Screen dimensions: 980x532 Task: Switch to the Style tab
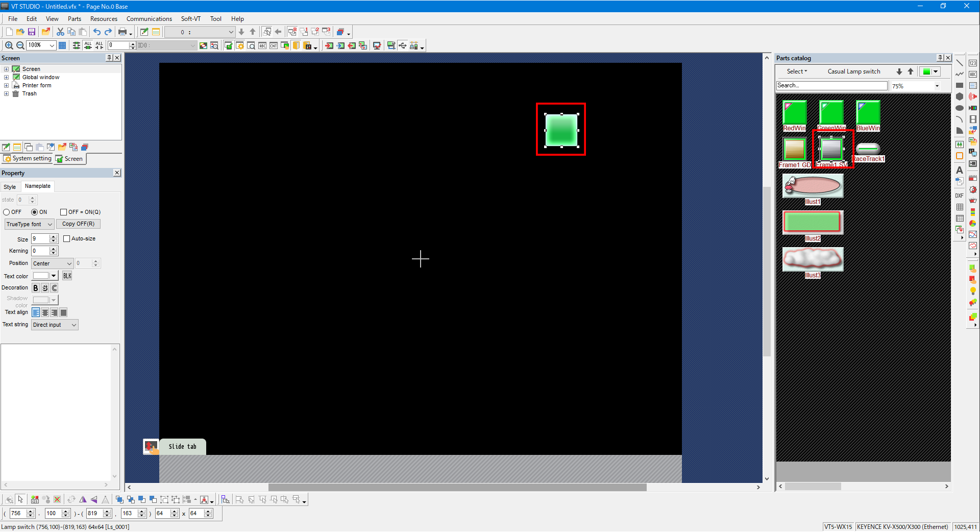click(10, 187)
